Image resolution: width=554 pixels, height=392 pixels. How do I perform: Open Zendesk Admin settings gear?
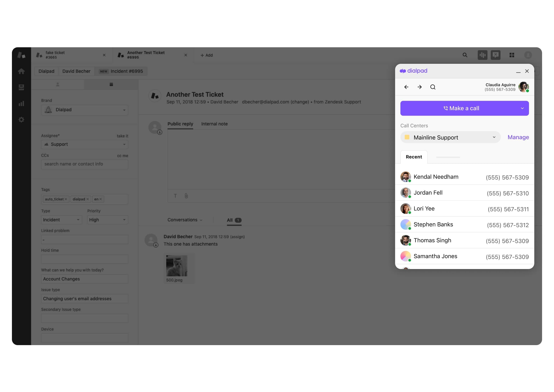(x=21, y=120)
